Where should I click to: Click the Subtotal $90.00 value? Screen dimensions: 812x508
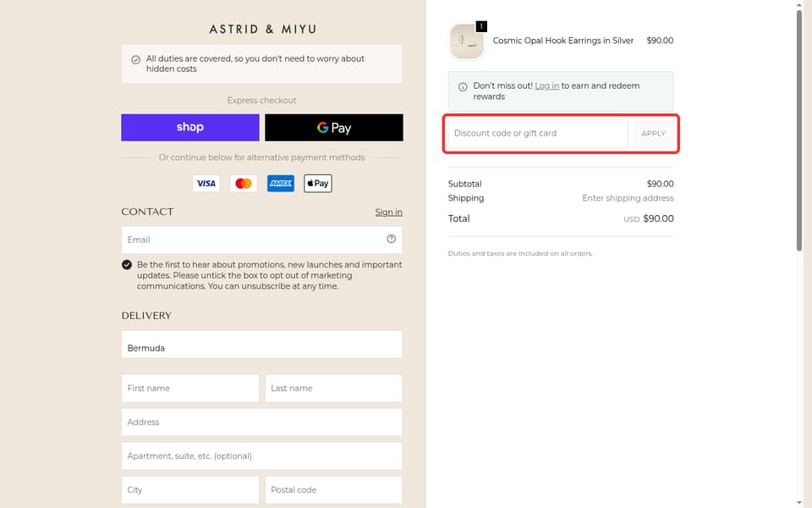coord(661,184)
